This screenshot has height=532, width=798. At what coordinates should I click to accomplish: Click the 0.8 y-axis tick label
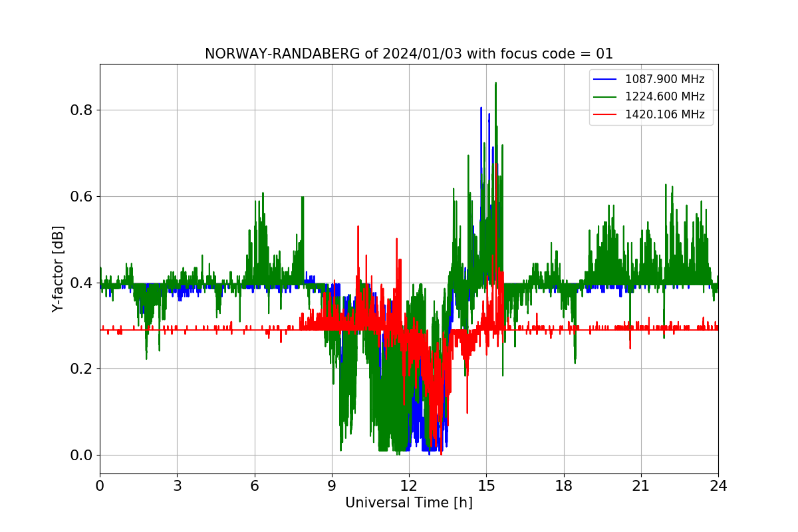81,110
